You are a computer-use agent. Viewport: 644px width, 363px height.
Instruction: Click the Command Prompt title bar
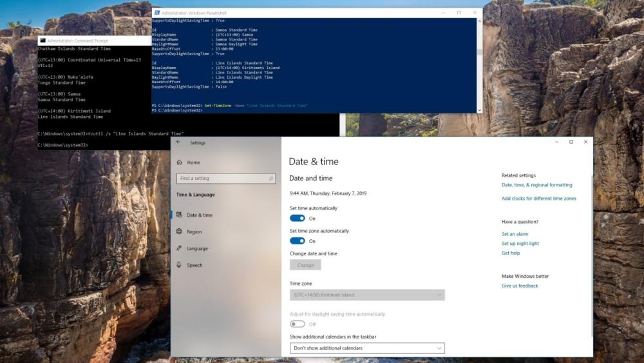[95, 41]
